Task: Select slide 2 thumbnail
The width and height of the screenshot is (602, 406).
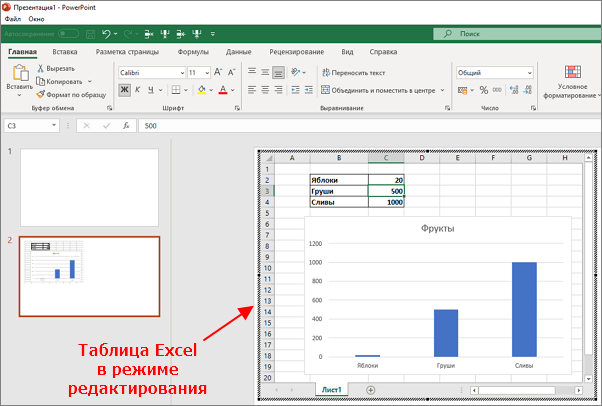Action: pos(89,277)
